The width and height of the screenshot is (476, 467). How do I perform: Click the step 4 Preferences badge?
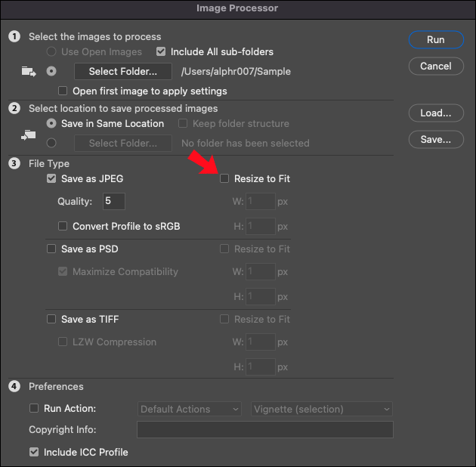(x=14, y=387)
